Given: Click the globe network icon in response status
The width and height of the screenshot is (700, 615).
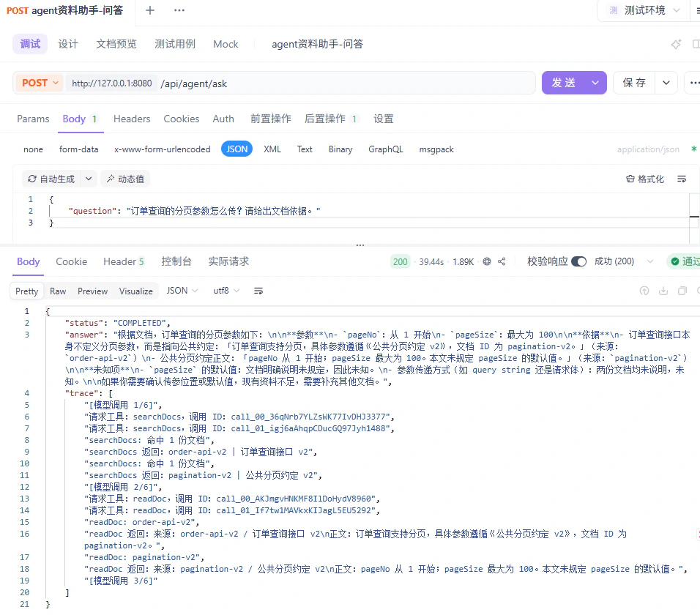Looking at the screenshot, I should 487,261.
